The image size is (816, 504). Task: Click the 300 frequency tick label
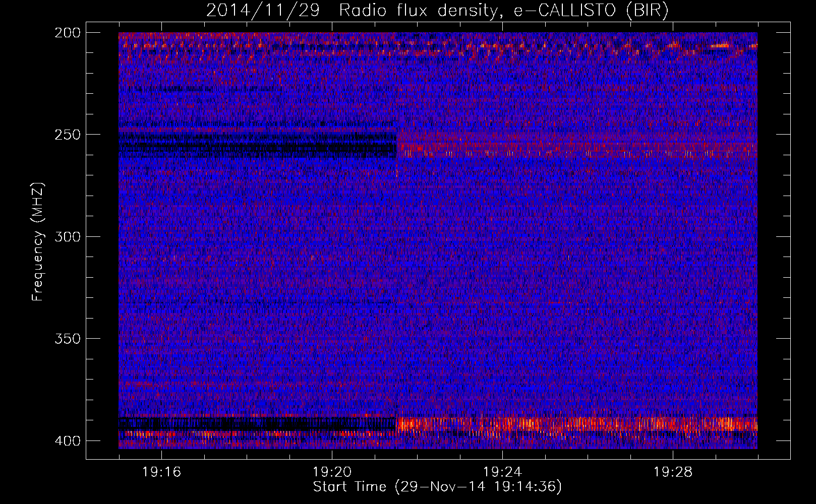pos(67,236)
